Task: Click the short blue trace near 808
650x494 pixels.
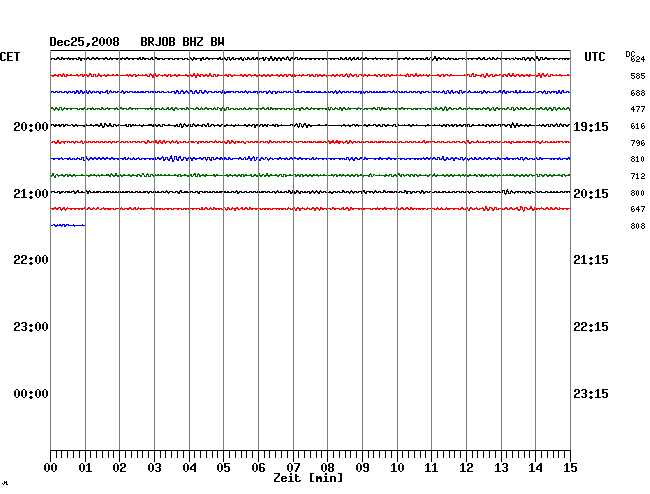Action: [x=68, y=225]
